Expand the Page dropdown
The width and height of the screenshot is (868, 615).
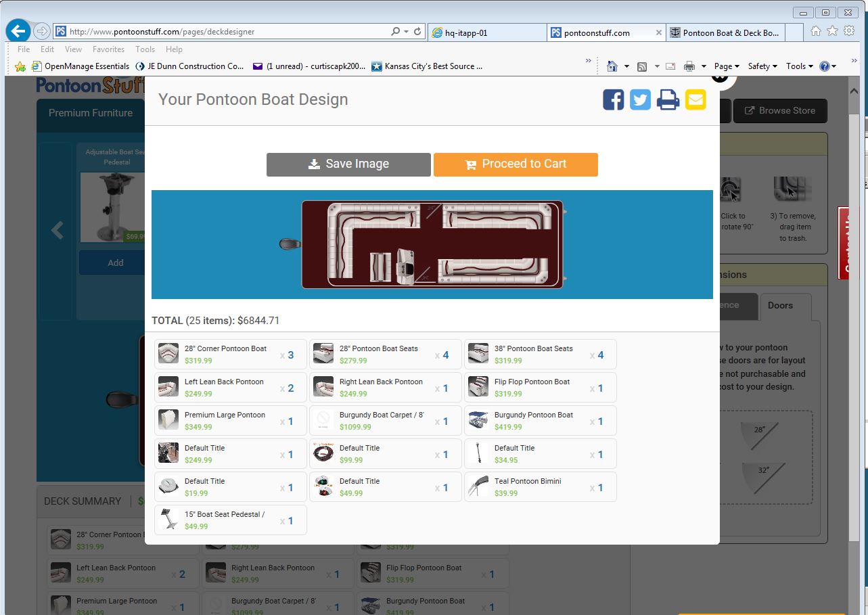point(727,66)
